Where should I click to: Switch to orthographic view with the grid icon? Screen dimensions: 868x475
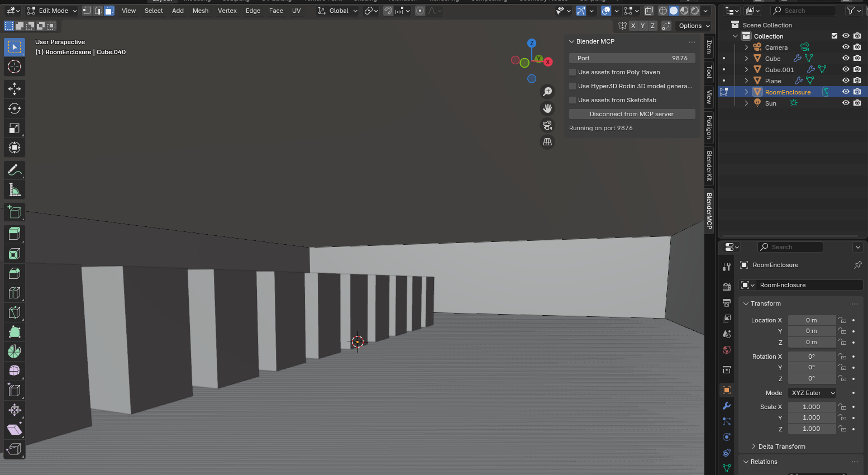point(547,142)
